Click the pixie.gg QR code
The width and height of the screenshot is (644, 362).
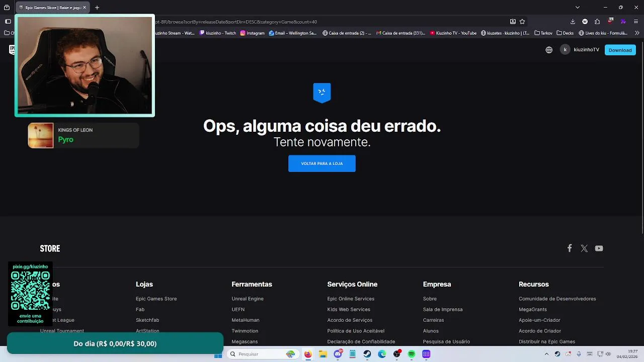[30, 291]
